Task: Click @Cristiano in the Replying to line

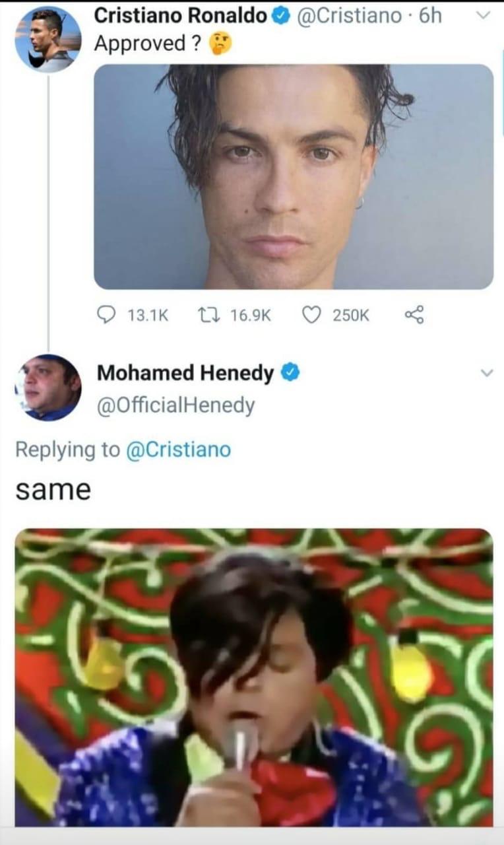Action: (178, 450)
